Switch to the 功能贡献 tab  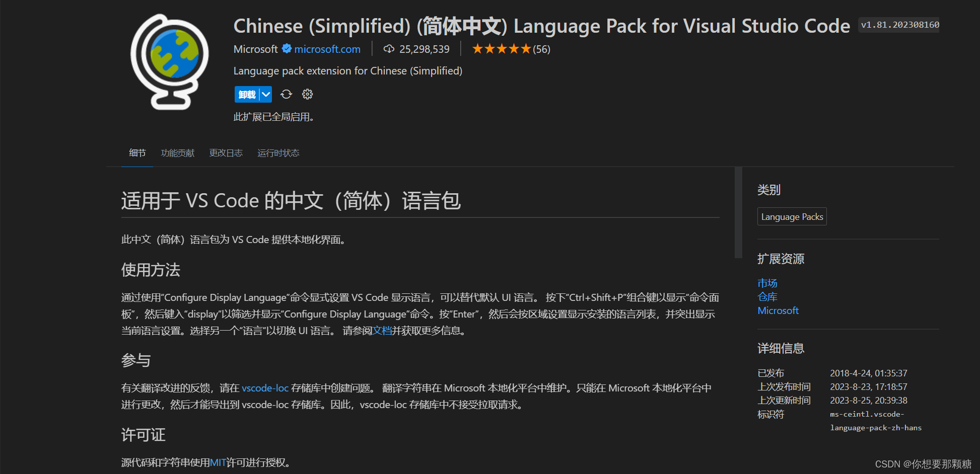tap(177, 153)
